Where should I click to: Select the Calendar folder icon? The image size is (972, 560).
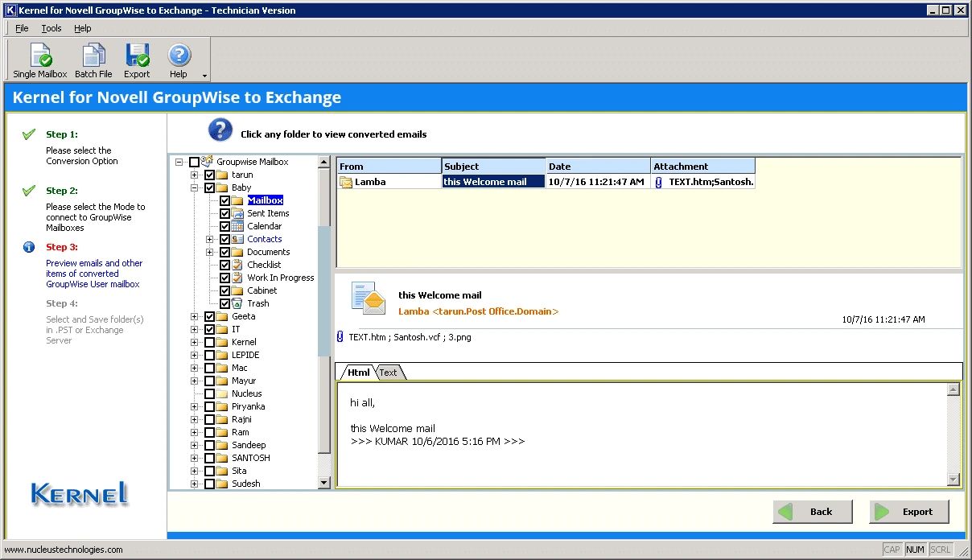coord(237,226)
